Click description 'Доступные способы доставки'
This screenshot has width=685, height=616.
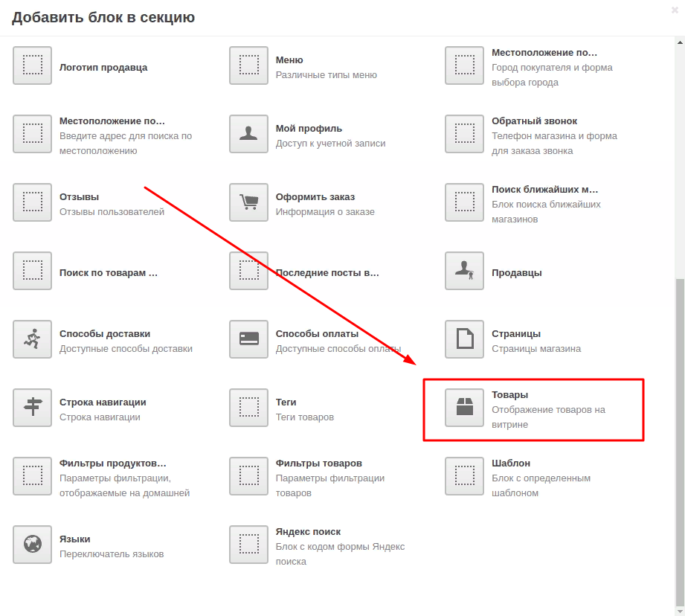[x=126, y=349]
